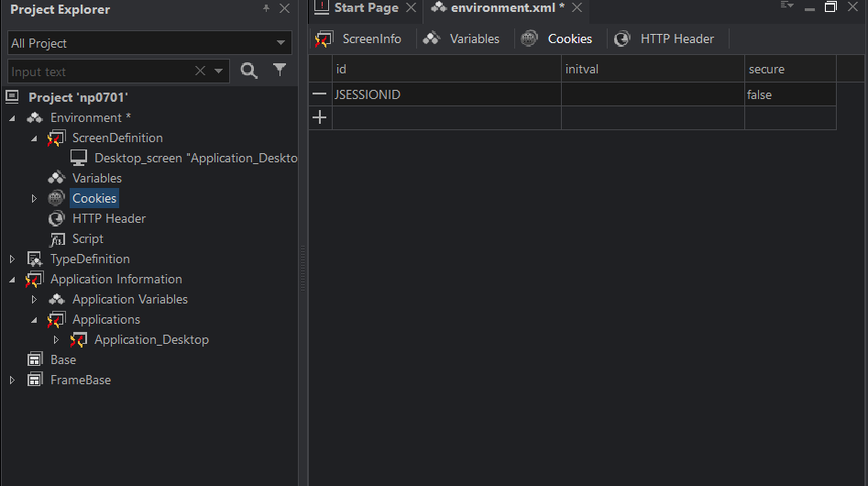The image size is (868, 486).
Task: Collapse the Application Information node
Action: coord(12,280)
